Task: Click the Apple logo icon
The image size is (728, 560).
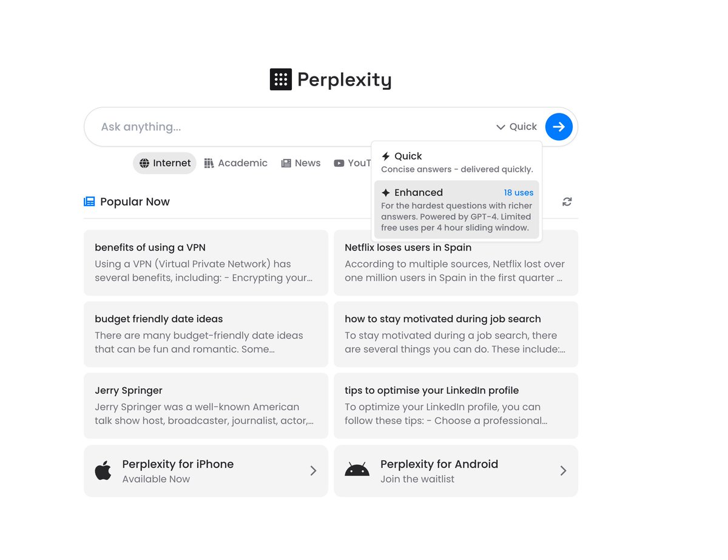Action: tap(103, 471)
